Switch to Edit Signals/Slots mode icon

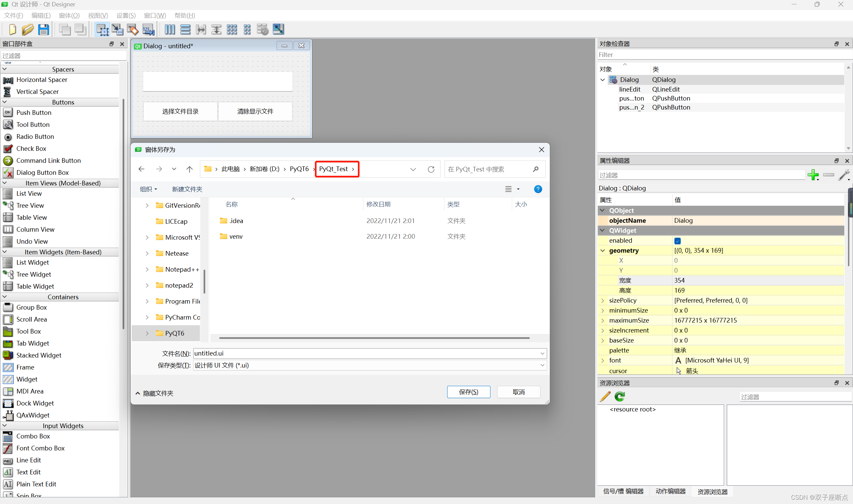118,30
